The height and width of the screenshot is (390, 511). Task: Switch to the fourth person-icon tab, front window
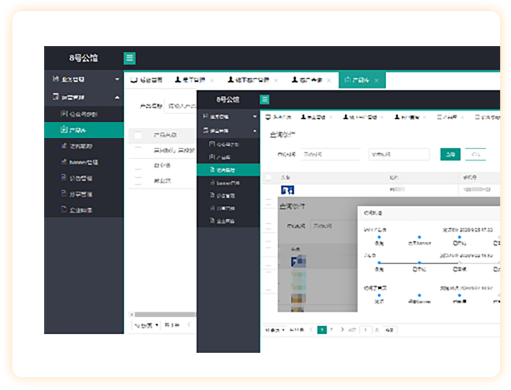(x=410, y=117)
